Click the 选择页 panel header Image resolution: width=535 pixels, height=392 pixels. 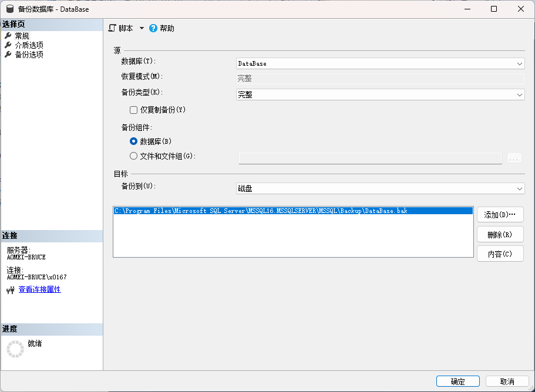pyautogui.click(x=52, y=25)
